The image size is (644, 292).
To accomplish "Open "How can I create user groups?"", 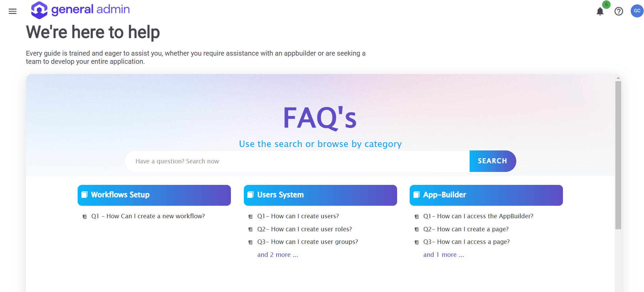I will click(x=308, y=242).
